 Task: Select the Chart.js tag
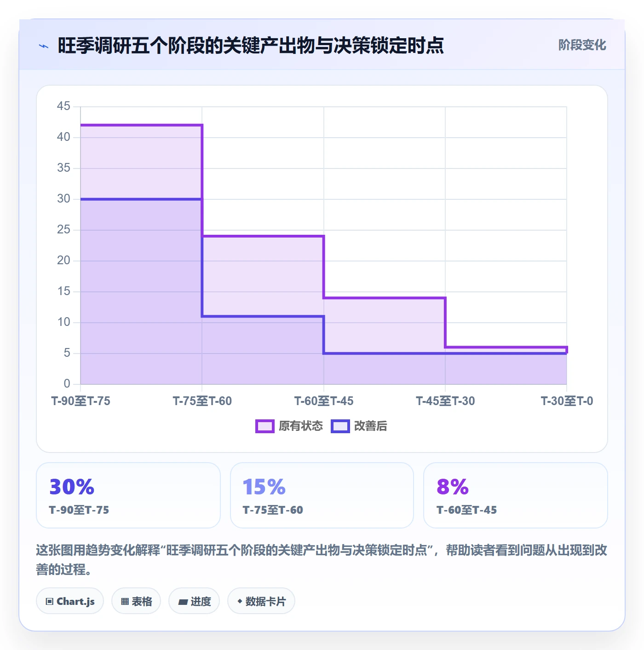click(x=70, y=601)
